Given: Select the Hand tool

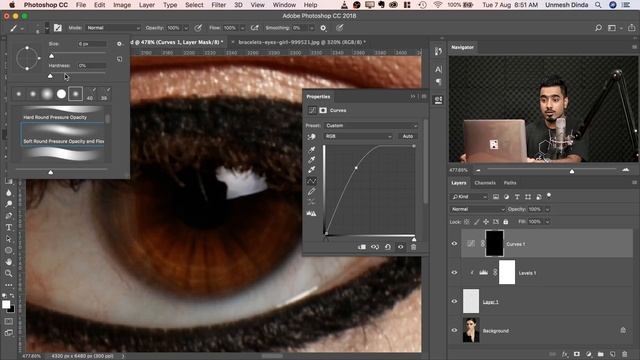Looking at the screenshot, I should point(9,262).
